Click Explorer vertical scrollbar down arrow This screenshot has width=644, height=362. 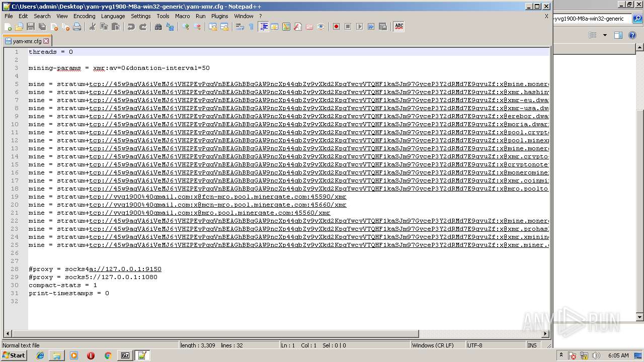tap(640, 317)
